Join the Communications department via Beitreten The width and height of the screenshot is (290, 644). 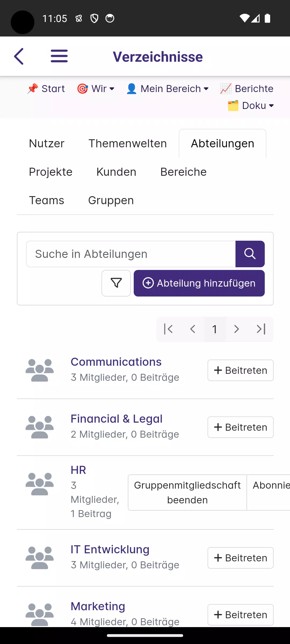pos(240,370)
